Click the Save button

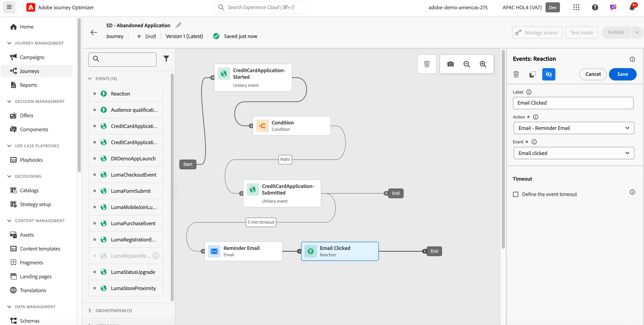622,74
